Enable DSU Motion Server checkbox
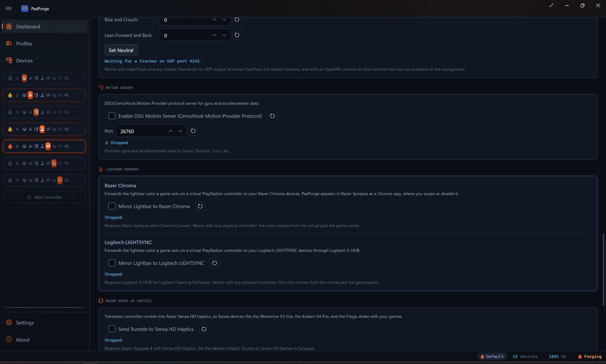This screenshot has width=606, height=364. pos(112,116)
